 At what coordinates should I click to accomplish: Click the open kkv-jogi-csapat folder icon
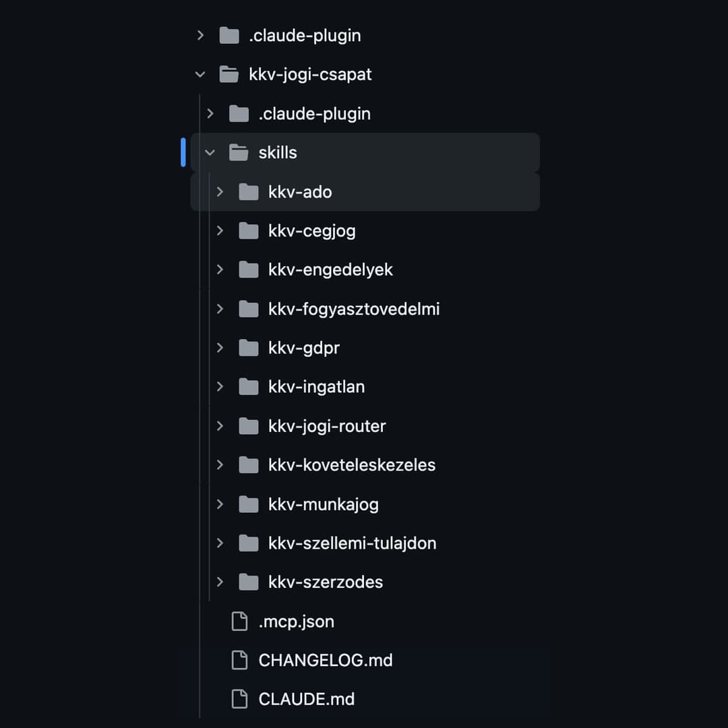coord(228,74)
